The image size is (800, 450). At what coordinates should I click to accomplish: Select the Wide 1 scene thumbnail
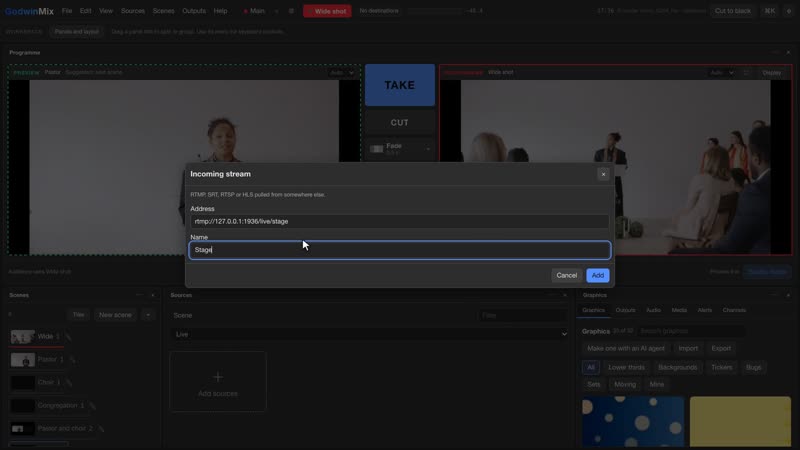22,337
